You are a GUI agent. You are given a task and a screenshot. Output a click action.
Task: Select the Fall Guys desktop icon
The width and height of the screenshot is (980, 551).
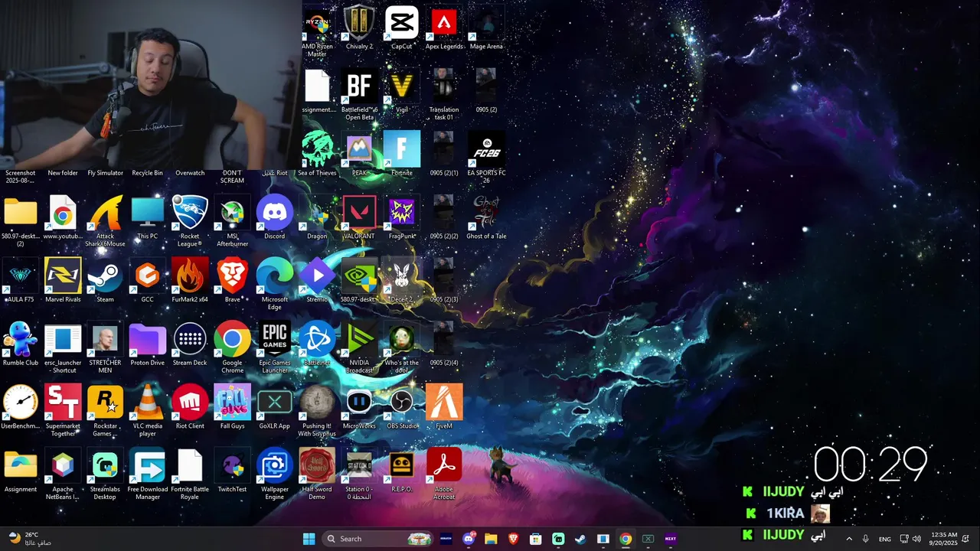[x=232, y=403]
